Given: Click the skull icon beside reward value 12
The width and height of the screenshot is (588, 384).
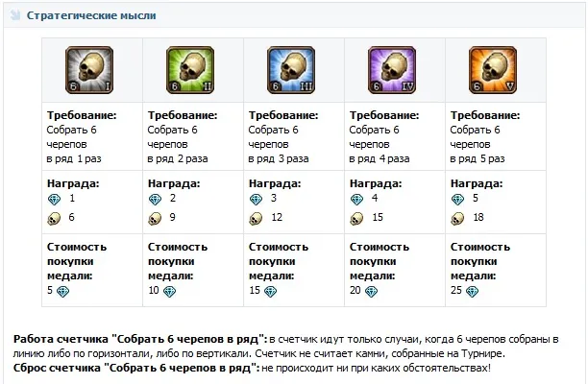Looking at the screenshot, I should point(256,218).
